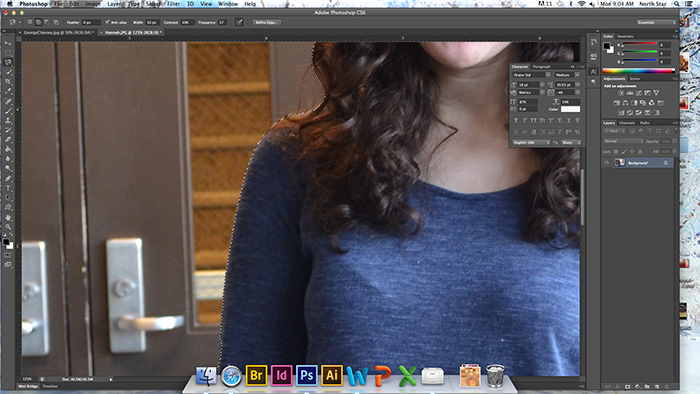Image resolution: width=700 pixels, height=394 pixels.
Task: Open the English: USA language dropdown
Action: pyautogui.click(x=531, y=142)
